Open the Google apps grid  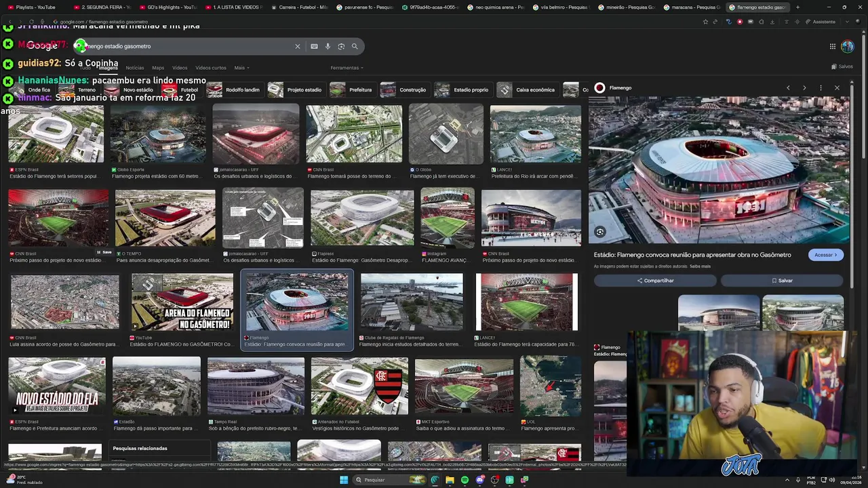point(832,46)
